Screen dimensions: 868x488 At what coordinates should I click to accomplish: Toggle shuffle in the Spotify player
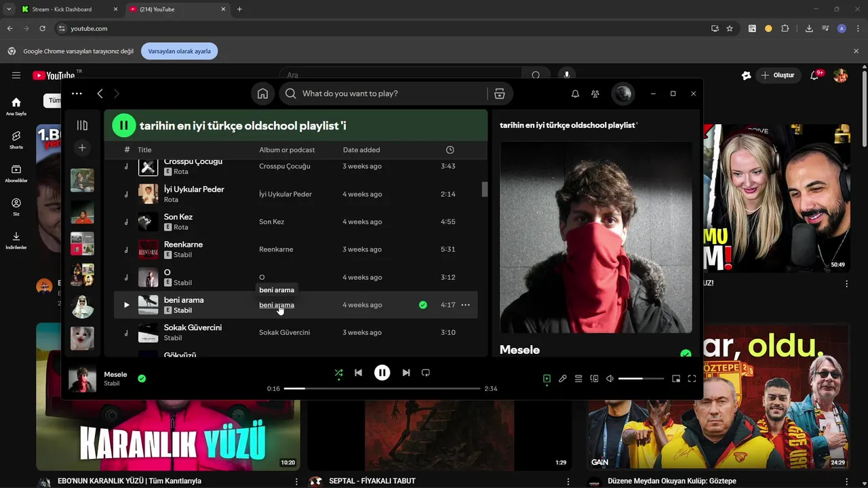coord(338,373)
